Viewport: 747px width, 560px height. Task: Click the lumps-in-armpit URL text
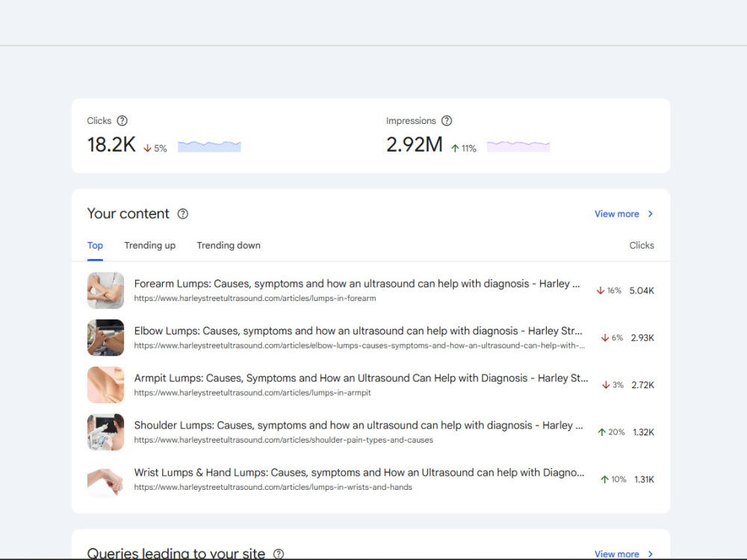click(252, 393)
